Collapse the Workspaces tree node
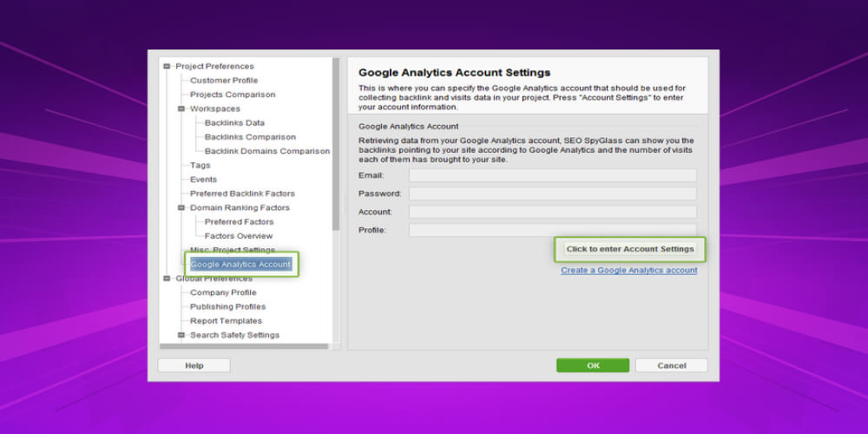The width and height of the screenshot is (868, 434). [181, 109]
